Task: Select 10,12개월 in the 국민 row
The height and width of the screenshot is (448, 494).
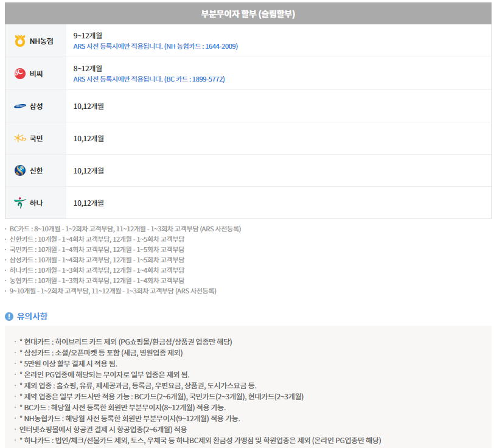Action: click(89, 138)
